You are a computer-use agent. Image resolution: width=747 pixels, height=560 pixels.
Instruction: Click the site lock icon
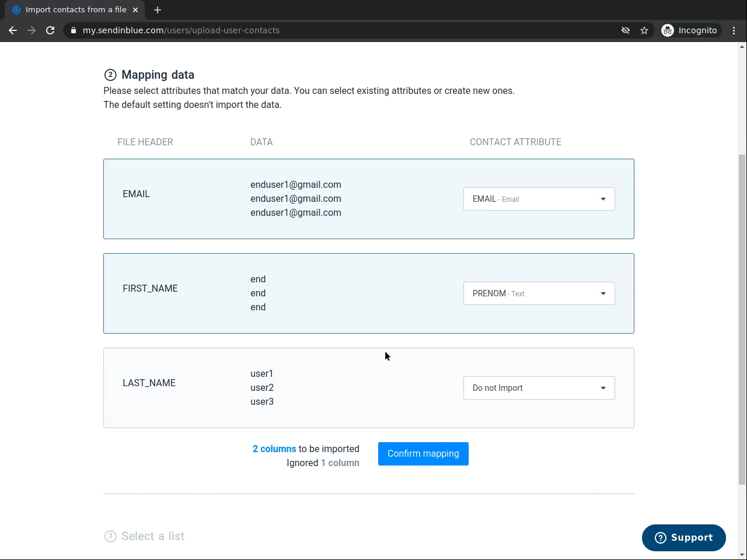[x=73, y=30]
